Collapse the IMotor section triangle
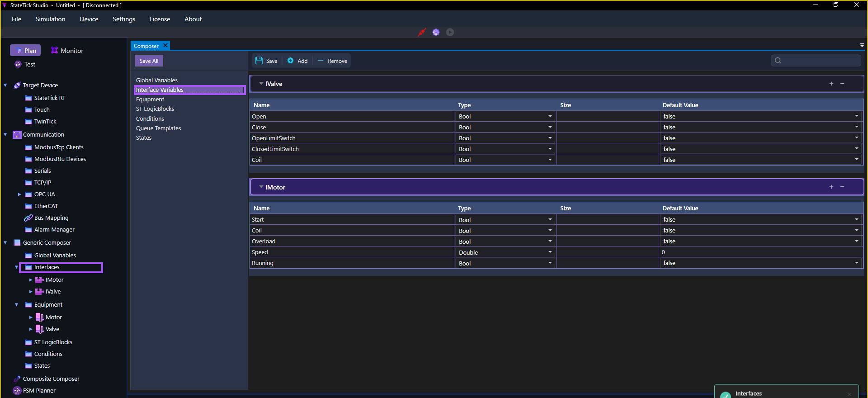 (261, 187)
